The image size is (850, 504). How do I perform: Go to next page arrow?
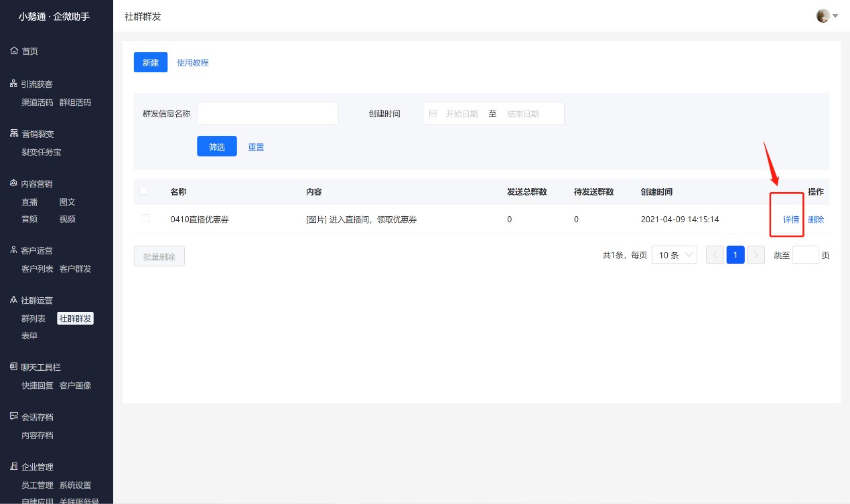click(756, 255)
